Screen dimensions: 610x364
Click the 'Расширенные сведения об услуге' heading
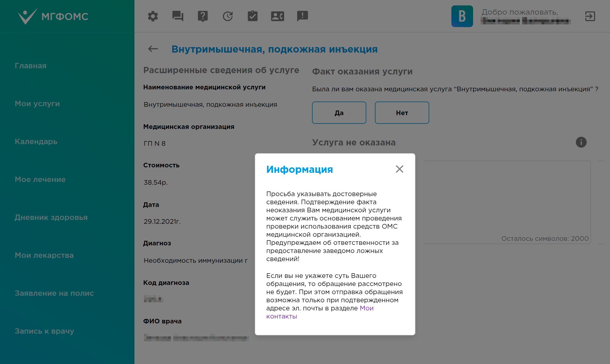click(221, 70)
